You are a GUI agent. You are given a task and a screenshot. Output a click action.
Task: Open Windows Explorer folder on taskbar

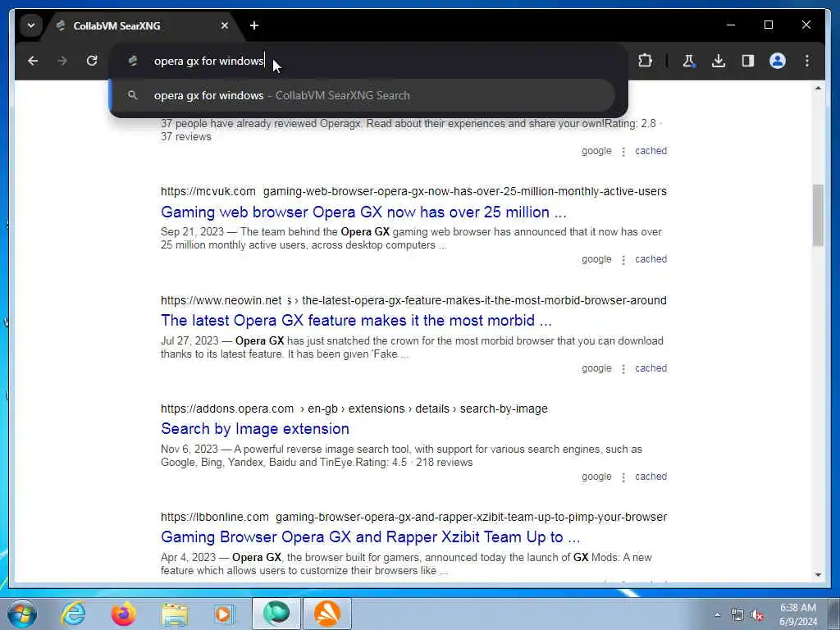tap(175, 614)
